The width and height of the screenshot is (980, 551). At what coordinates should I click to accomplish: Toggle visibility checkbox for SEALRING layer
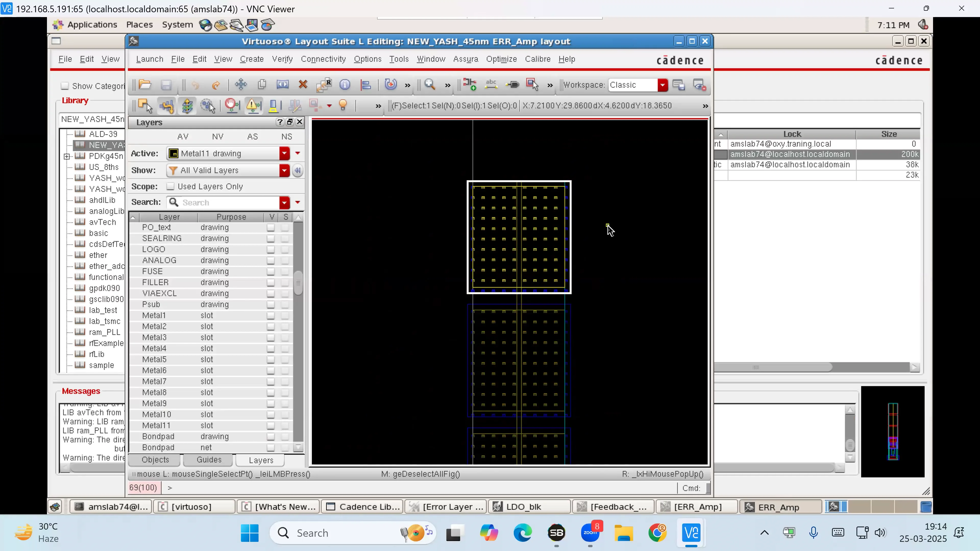271,239
